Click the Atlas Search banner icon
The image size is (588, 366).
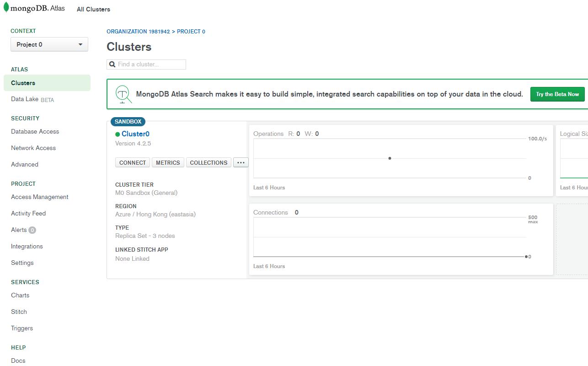click(123, 94)
